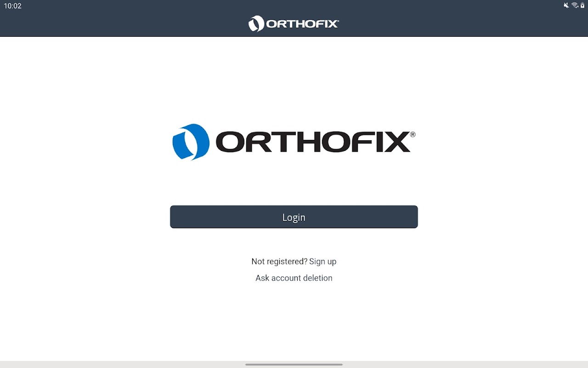Tap the white ORTHOFIX wordmark in top header

click(302, 24)
